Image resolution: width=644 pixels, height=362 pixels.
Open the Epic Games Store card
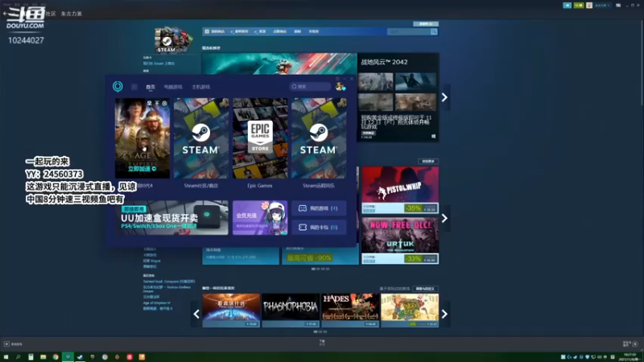(260, 138)
